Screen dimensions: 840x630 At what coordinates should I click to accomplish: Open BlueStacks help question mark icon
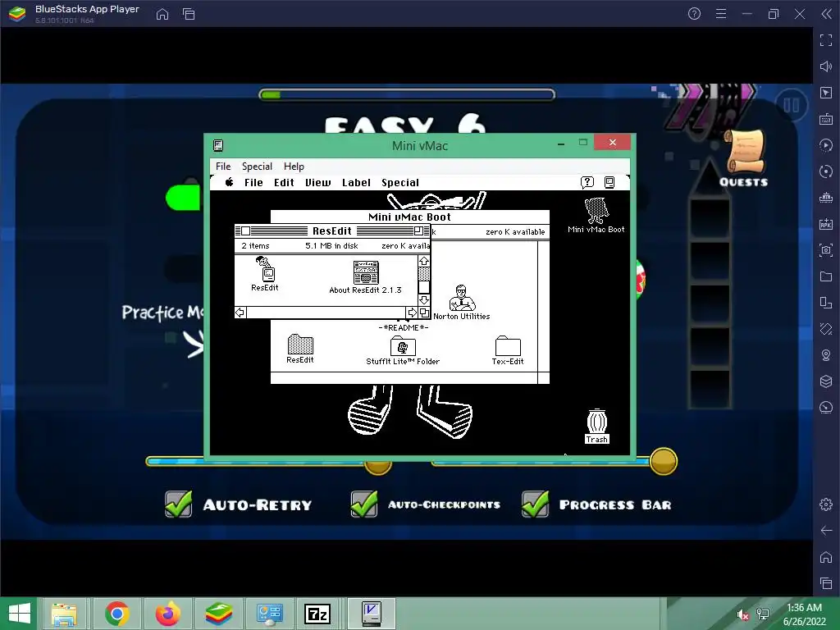[694, 14]
